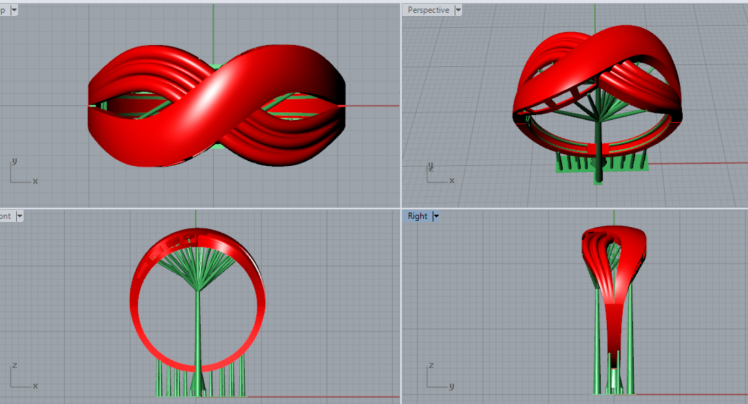Expand the Right viewport menu arrow

coord(436,216)
